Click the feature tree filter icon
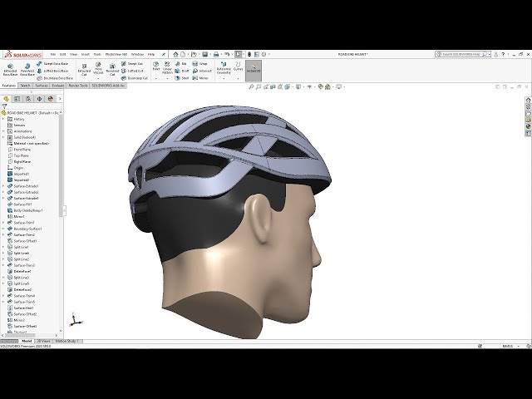Viewport: 532px width, 399px height. [x=4, y=106]
